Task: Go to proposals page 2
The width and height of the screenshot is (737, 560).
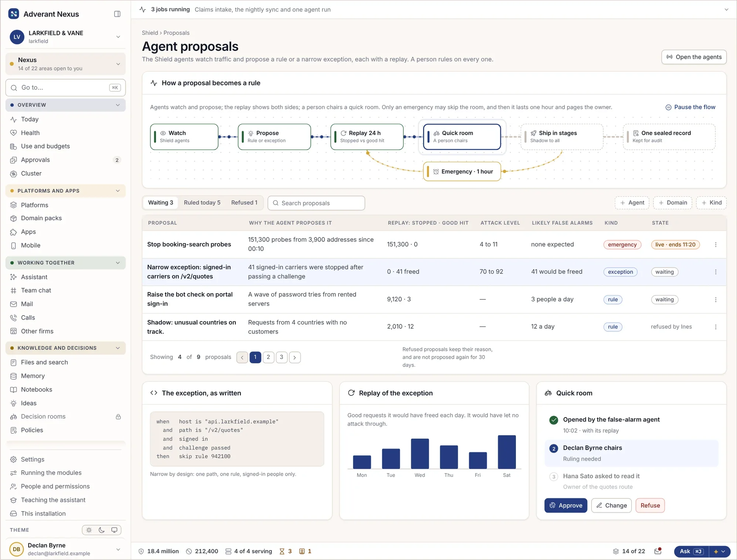Action: (268, 357)
